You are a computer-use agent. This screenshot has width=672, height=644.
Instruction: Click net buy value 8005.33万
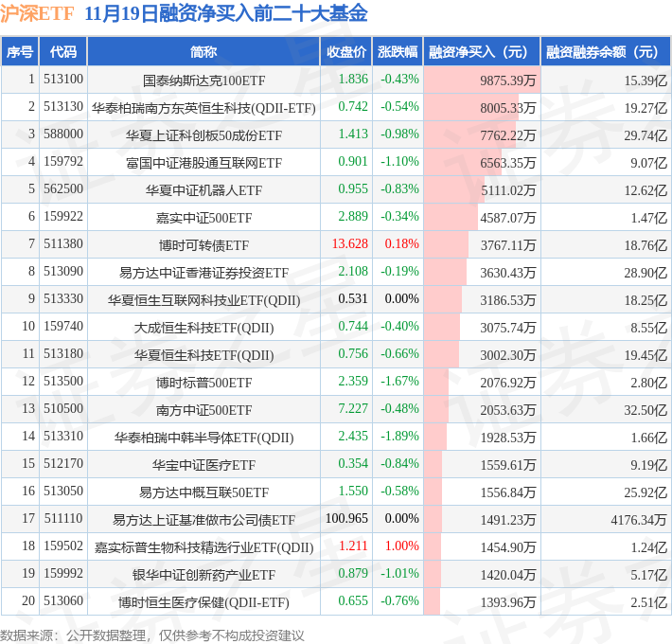pos(508,108)
